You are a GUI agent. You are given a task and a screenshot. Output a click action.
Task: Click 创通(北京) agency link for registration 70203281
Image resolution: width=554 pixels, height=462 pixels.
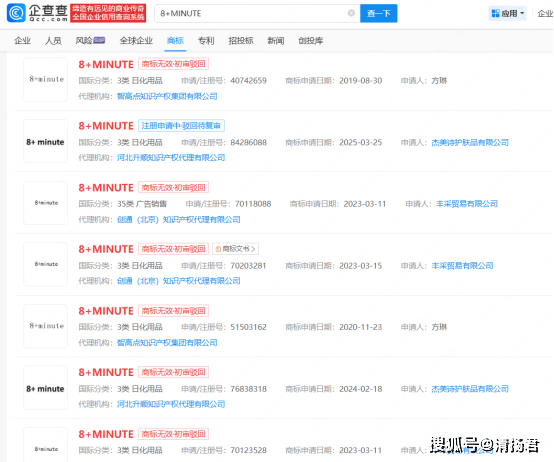tap(179, 281)
